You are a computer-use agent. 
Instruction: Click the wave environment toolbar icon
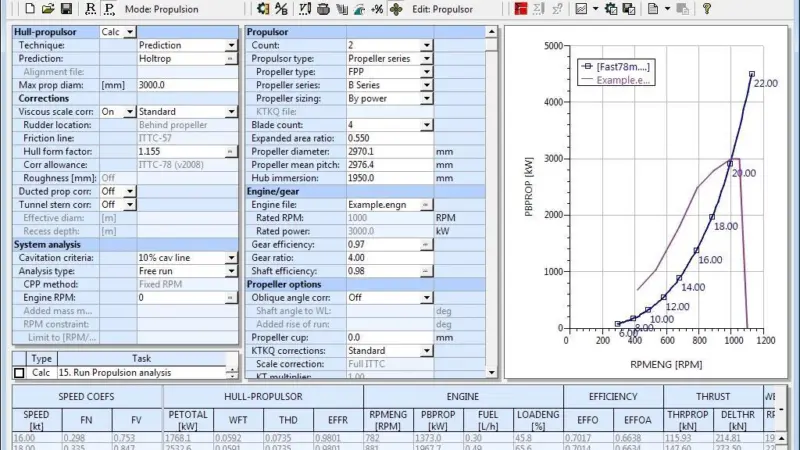[x=359, y=9]
